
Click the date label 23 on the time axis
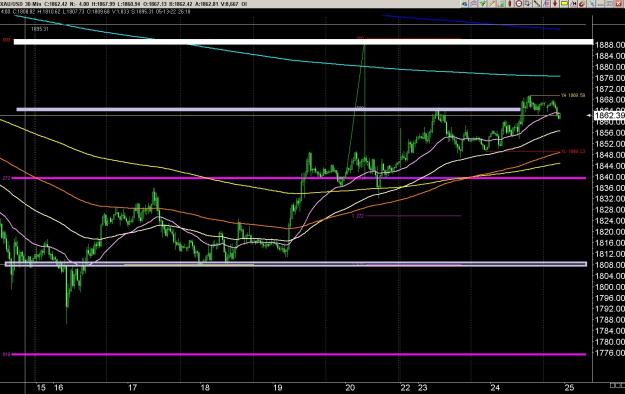click(423, 387)
